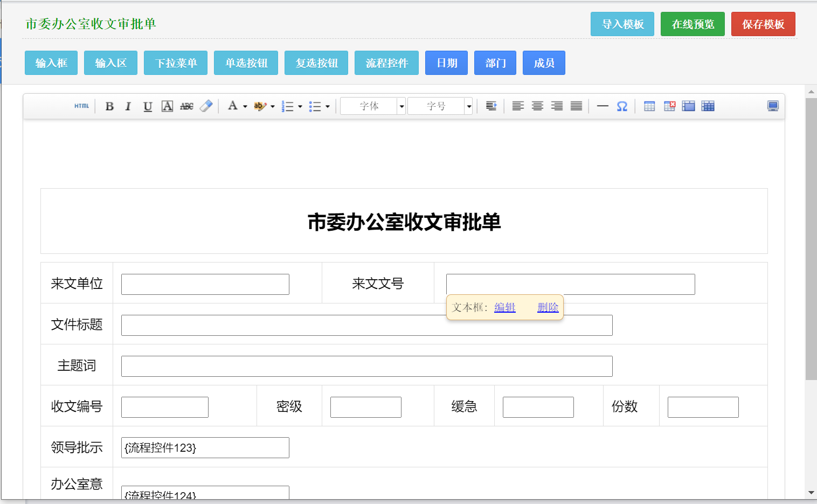Click the eraser clear-format icon
This screenshot has height=504, width=817.
[x=206, y=106]
